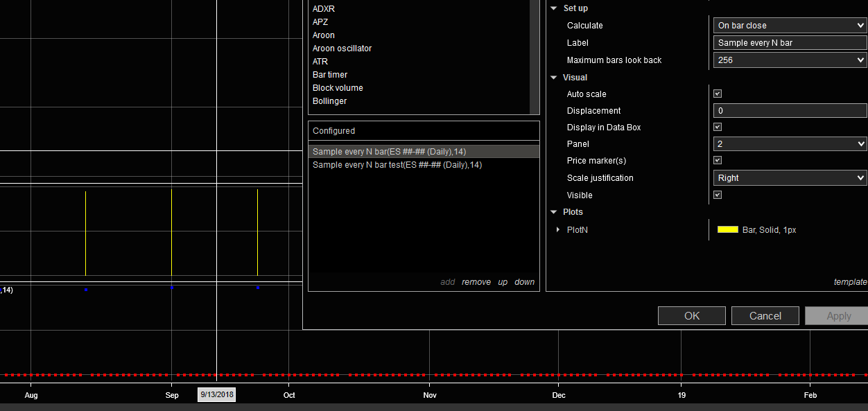Click the yellow PlotN color swatch
This screenshot has height=411, width=868.
coord(727,229)
